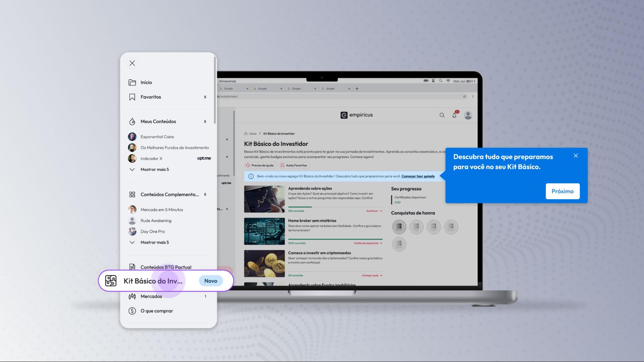Open notifications bell icon

point(454,115)
